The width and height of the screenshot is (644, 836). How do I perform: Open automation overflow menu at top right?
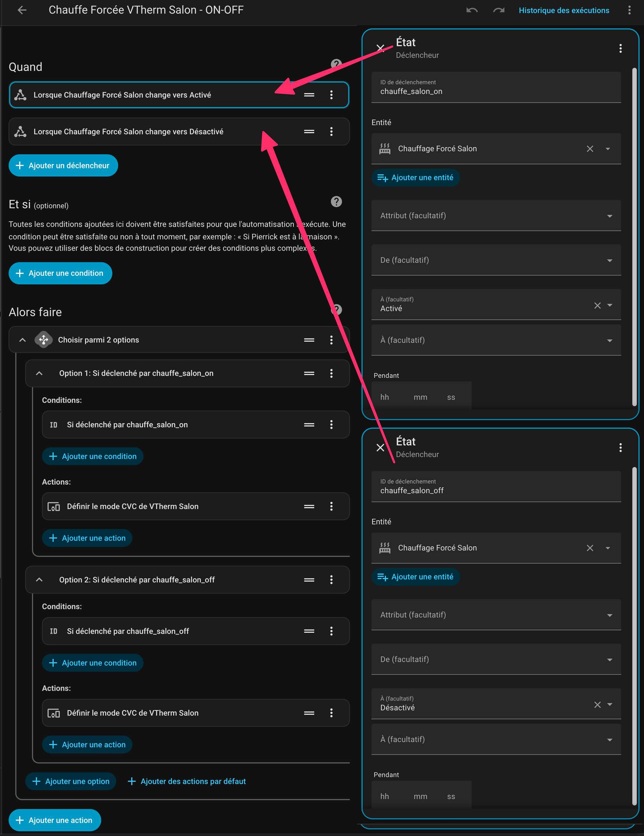(x=629, y=10)
